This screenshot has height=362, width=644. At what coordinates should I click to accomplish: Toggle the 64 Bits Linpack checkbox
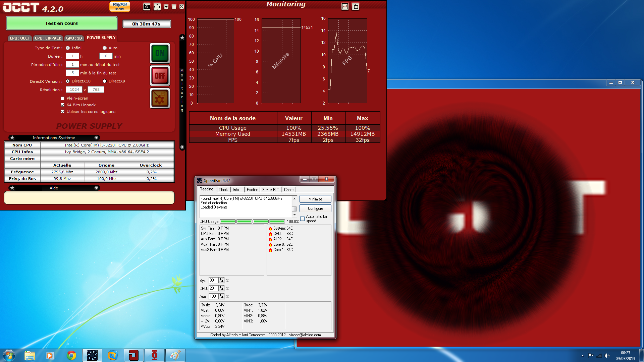pyautogui.click(x=62, y=105)
